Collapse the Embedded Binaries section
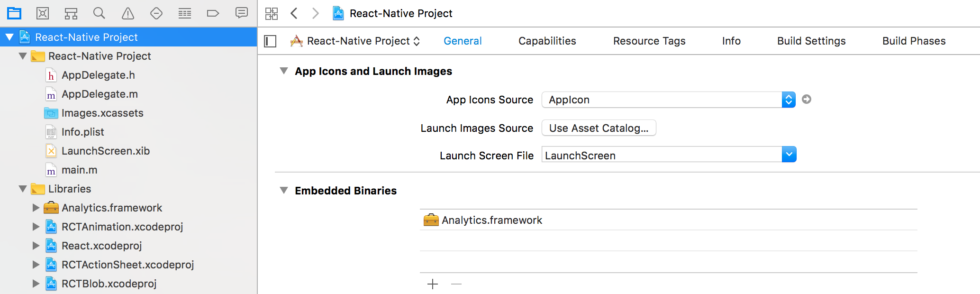The width and height of the screenshot is (980, 294). (284, 191)
